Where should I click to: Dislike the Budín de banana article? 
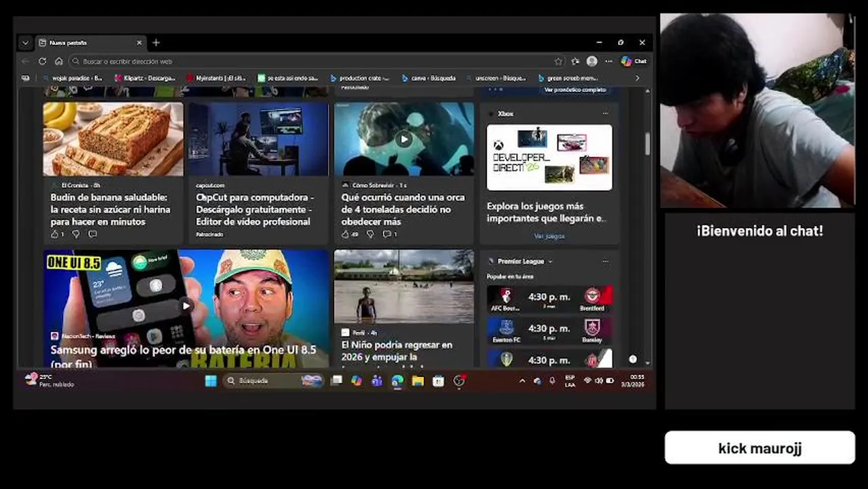point(75,234)
